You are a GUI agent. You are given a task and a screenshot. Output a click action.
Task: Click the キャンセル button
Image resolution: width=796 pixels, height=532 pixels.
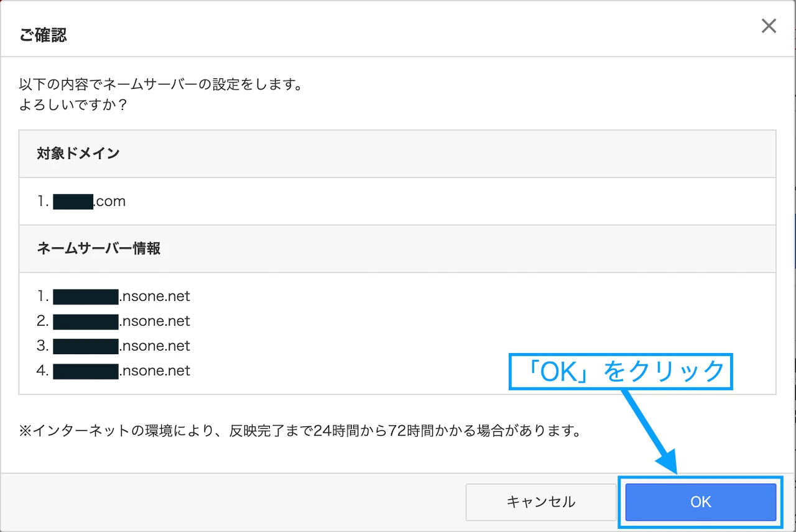[x=540, y=502]
